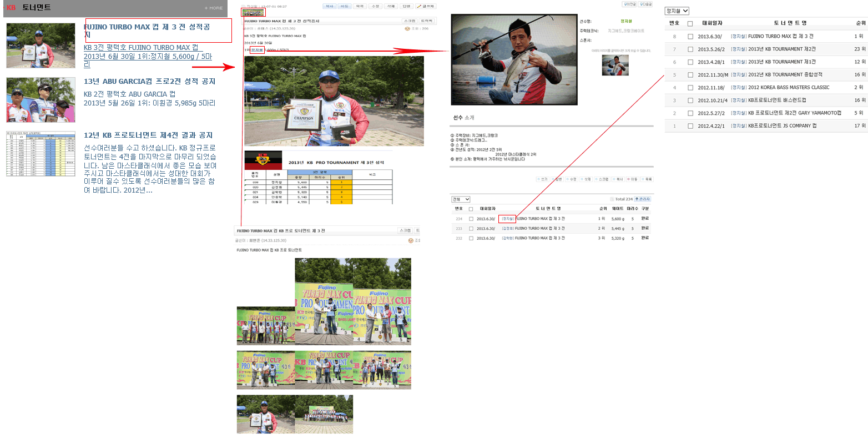Click the results spreadsheet thumbnail for 제4전
This screenshot has width=868, height=443.
tap(41, 154)
